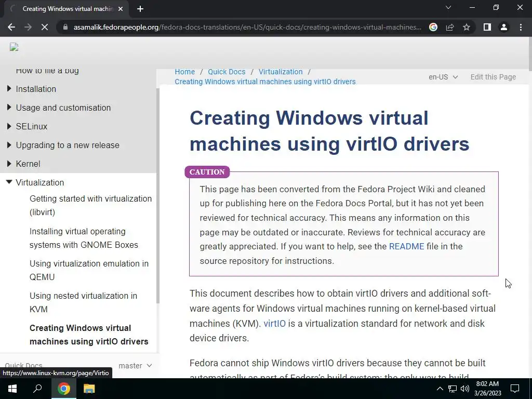Expand the SELinux section
532x399 pixels.
click(9, 126)
